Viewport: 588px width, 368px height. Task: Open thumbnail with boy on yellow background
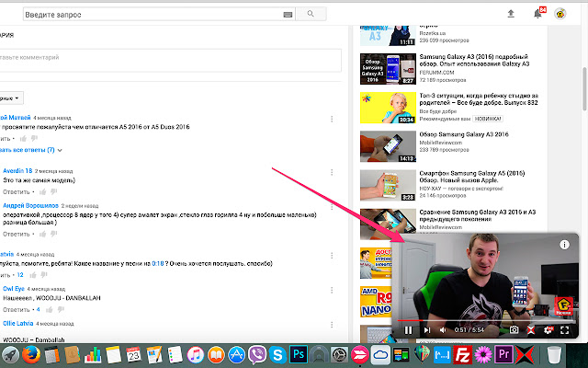pos(388,108)
